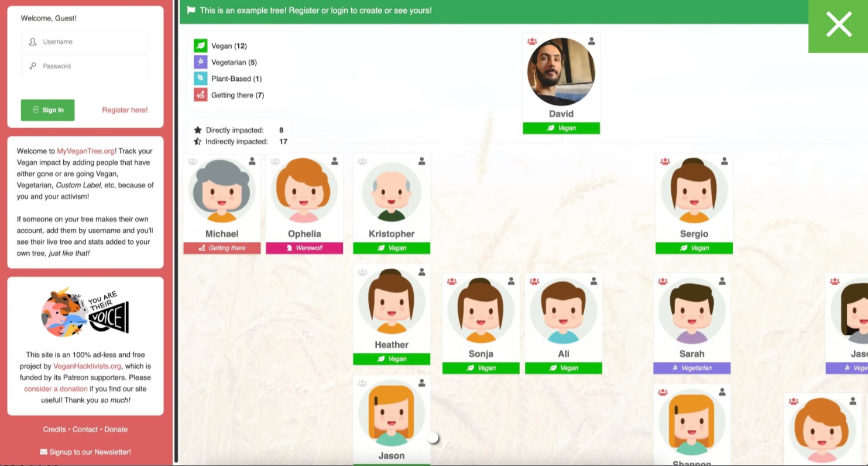
Task: Click Sergio's avatar
Action: (694, 191)
